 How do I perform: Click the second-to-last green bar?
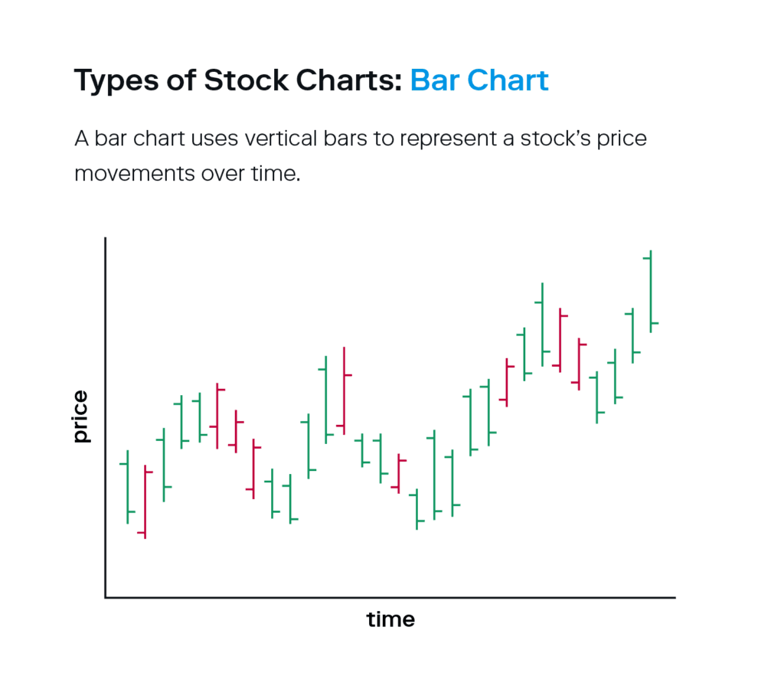tap(633, 335)
